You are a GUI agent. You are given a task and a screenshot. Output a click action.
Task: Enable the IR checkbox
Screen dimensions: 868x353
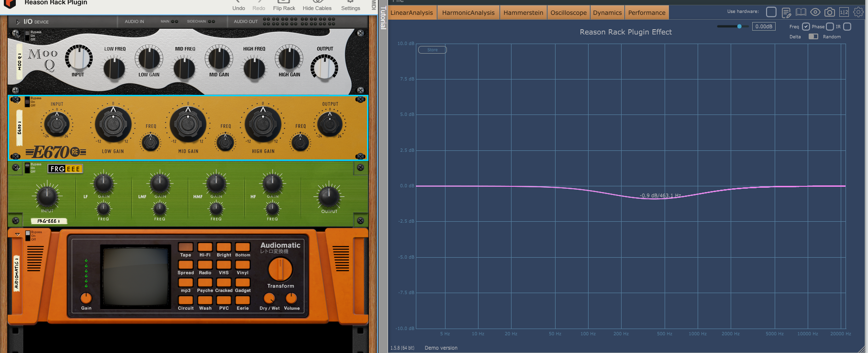tap(847, 26)
